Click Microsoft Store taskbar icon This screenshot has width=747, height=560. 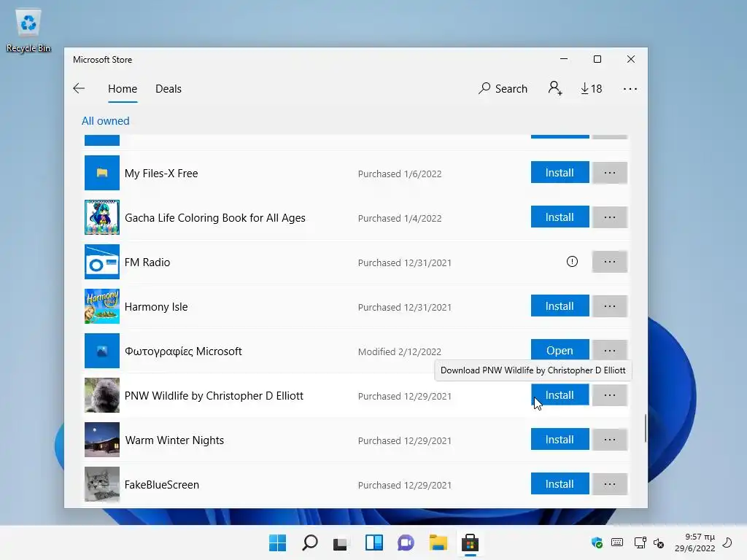[x=471, y=542]
